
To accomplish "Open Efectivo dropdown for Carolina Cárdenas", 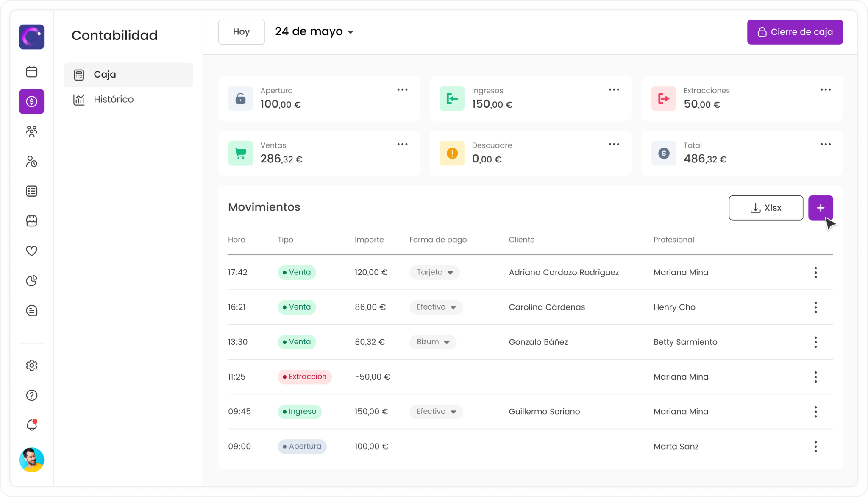I will coord(436,307).
